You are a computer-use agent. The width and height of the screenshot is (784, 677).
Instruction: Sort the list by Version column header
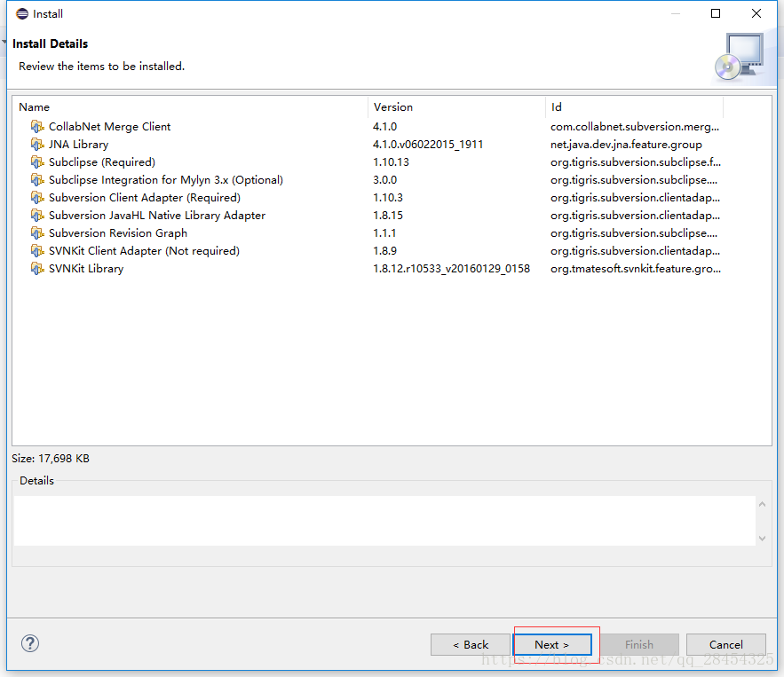[456, 107]
